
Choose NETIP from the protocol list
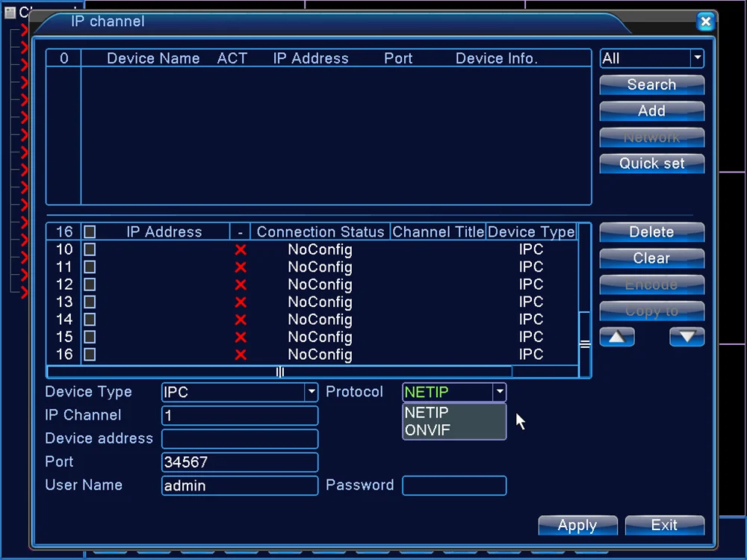tap(454, 412)
